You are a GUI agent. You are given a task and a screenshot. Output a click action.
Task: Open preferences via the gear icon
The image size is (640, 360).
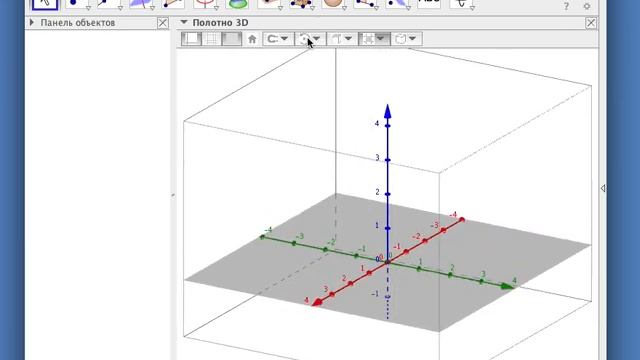[587, 6]
